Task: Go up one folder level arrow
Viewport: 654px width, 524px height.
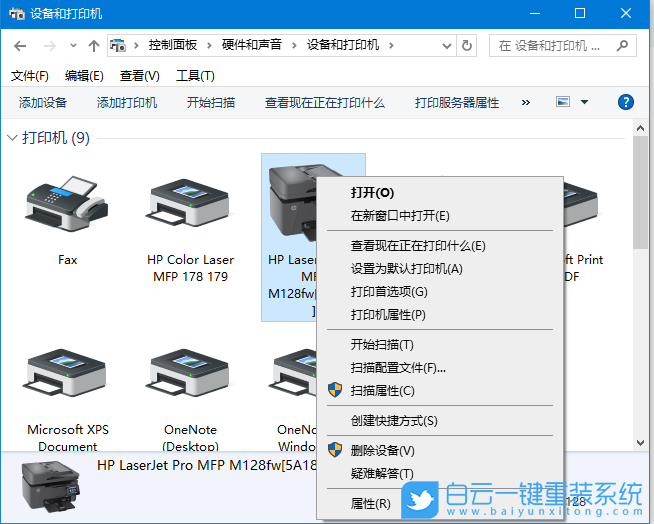Action: click(94, 45)
